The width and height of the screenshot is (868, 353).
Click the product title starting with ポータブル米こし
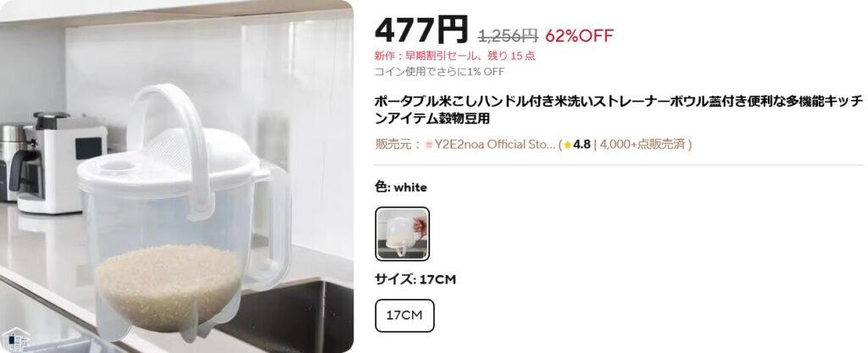pyautogui.click(x=618, y=110)
